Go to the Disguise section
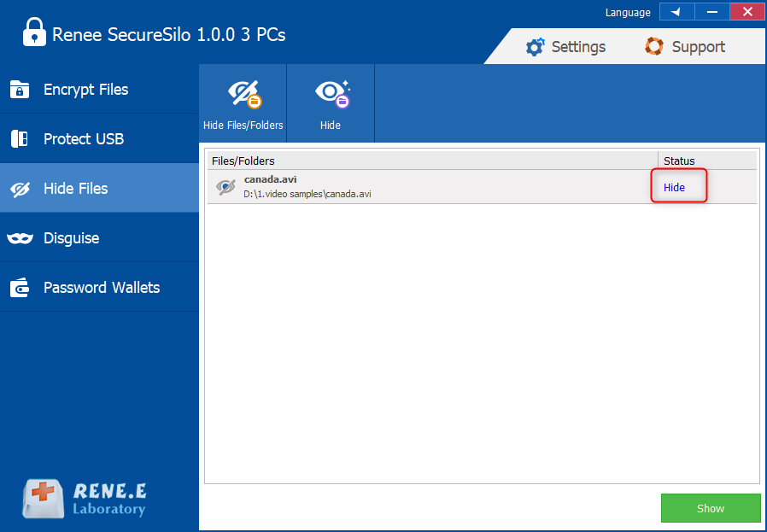767x532 pixels. point(99,237)
